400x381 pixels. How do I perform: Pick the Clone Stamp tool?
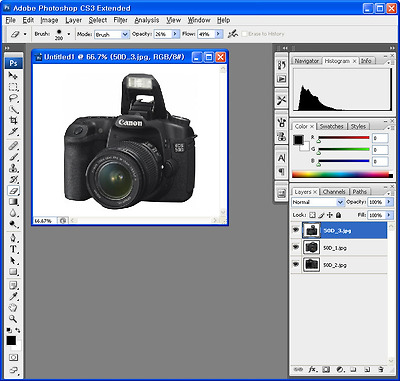point(13,168)
